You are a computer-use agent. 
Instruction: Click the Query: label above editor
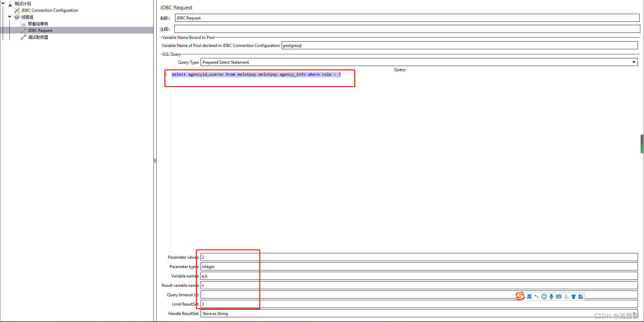tap(400, 70)
